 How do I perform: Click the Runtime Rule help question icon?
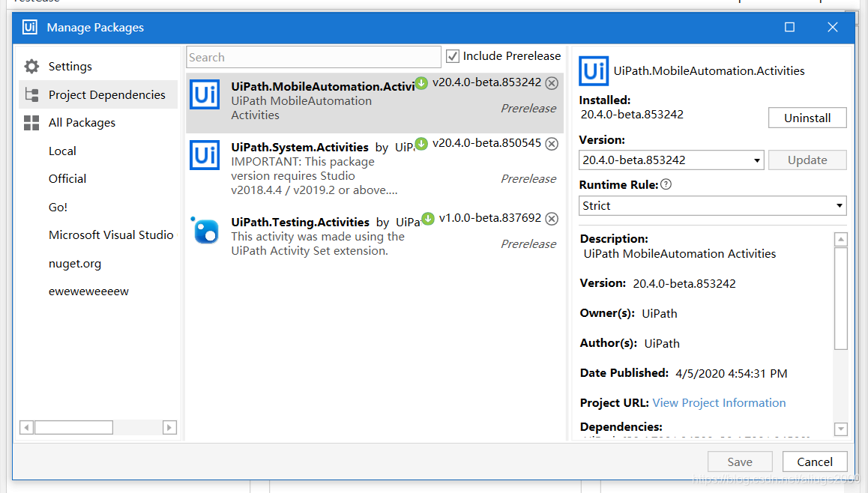click(x=666, y=185)
